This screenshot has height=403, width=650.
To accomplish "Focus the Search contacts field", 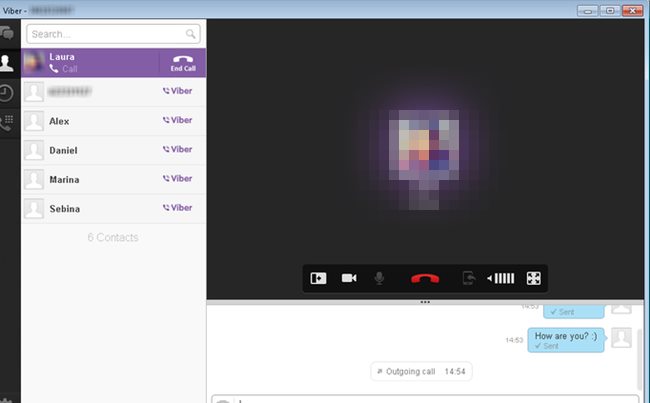I will coord(113,34).
